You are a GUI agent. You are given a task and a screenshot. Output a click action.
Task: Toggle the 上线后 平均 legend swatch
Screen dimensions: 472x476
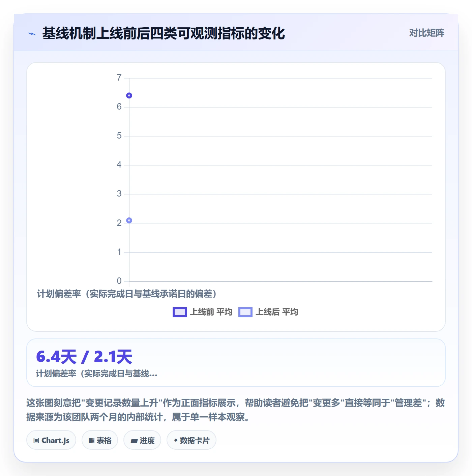pos(245,312)
